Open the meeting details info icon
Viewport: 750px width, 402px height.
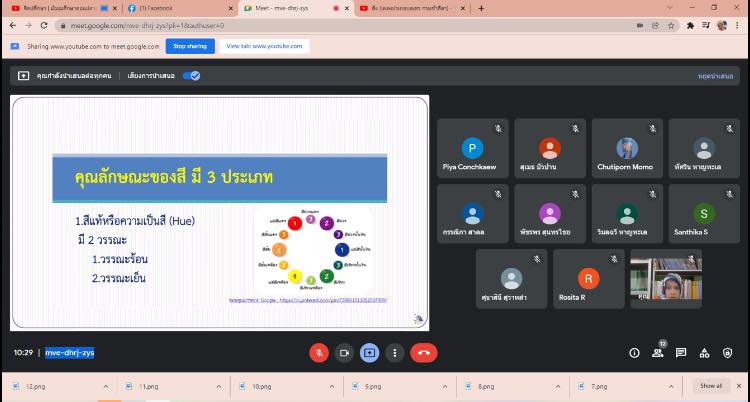tap(634, 352)
